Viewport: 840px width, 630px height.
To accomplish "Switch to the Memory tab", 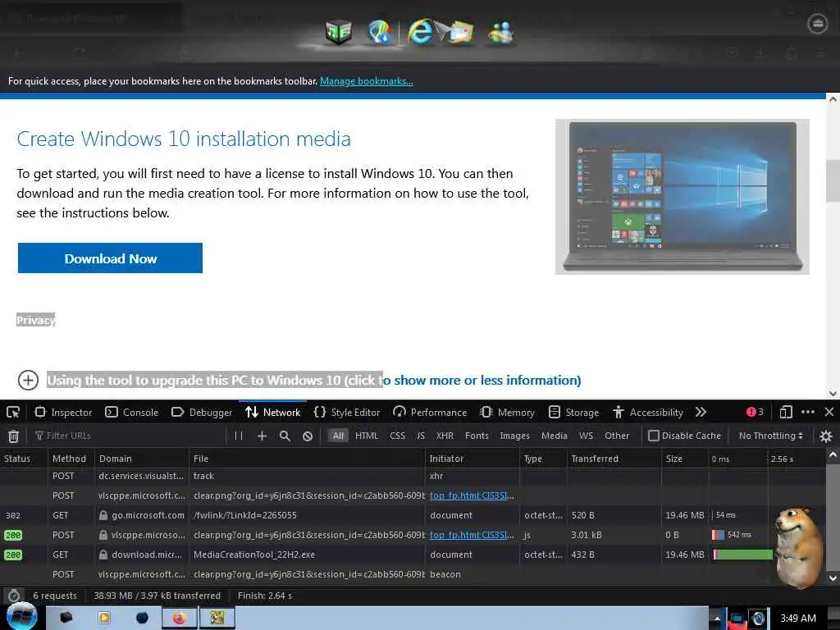I will pos(507,412).
